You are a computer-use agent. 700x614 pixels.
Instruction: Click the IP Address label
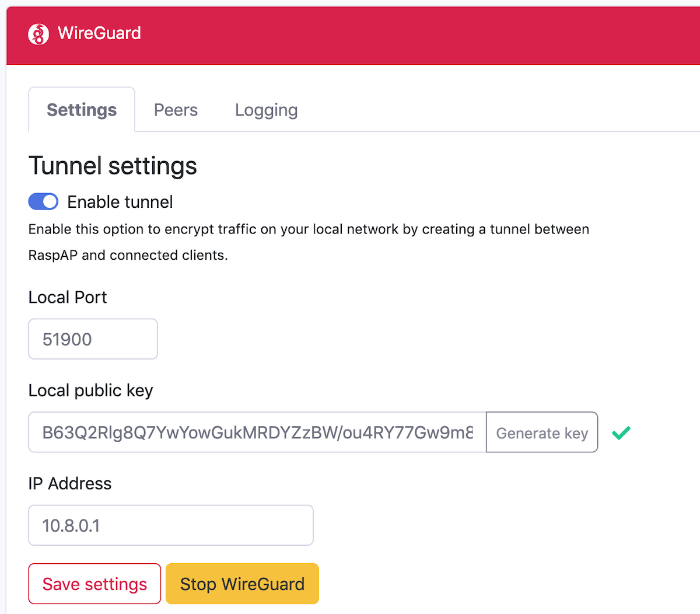point(69,483)
